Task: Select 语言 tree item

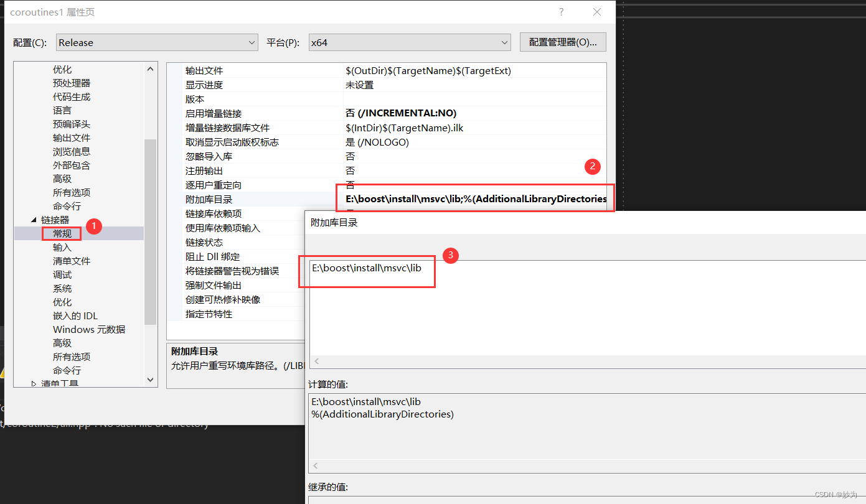Action: pos(62,110)
